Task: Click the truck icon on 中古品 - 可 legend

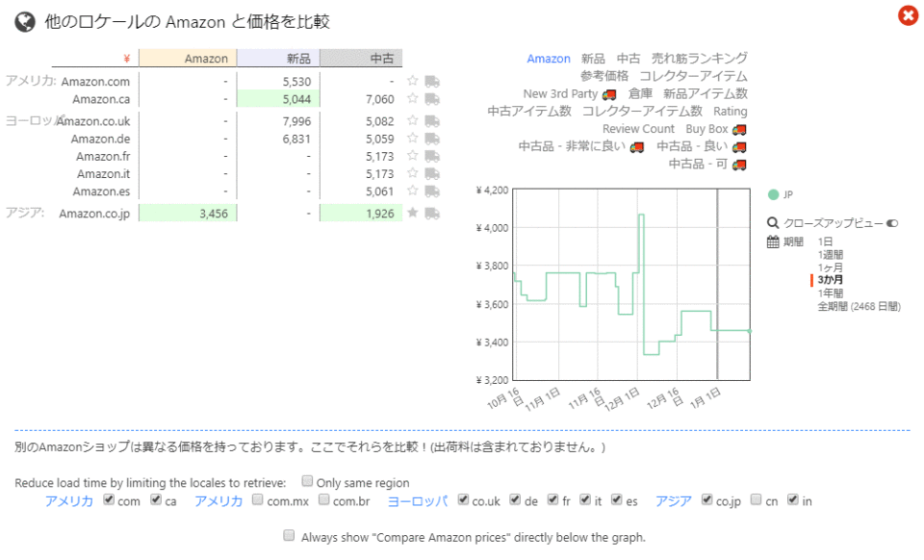Action: point(738,165)
